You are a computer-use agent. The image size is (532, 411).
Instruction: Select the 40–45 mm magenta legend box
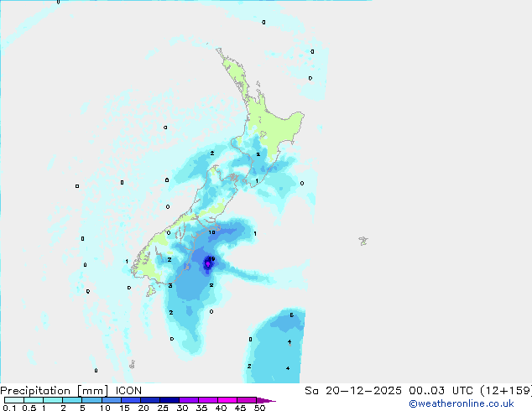click(x=227, y=400)
